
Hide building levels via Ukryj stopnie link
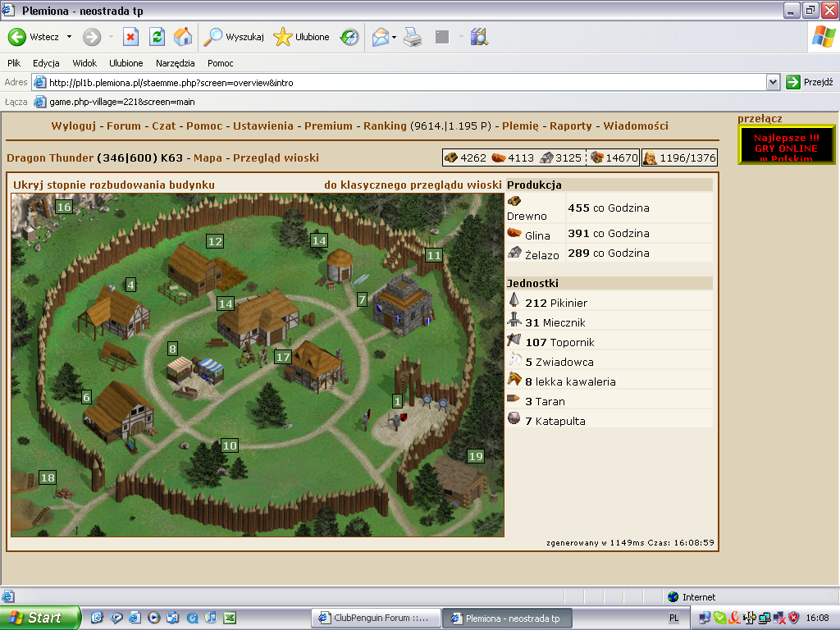(x=114, y=185)
